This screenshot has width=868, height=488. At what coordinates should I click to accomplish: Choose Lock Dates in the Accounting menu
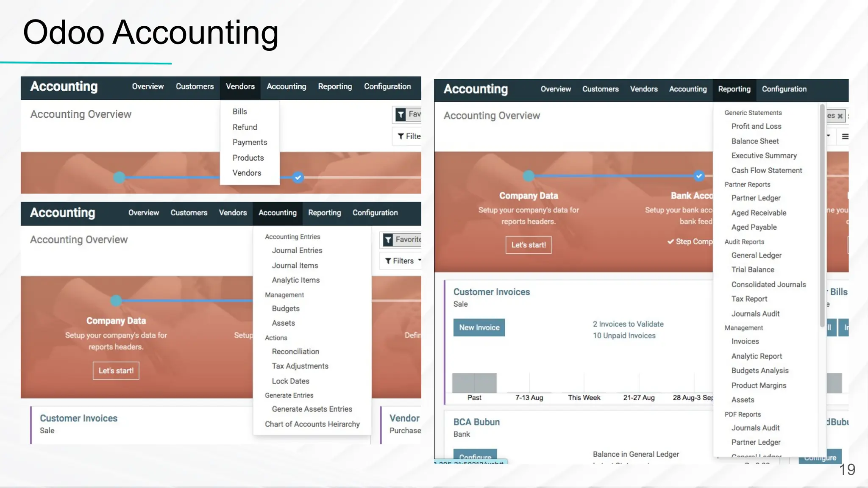[290, 381]
